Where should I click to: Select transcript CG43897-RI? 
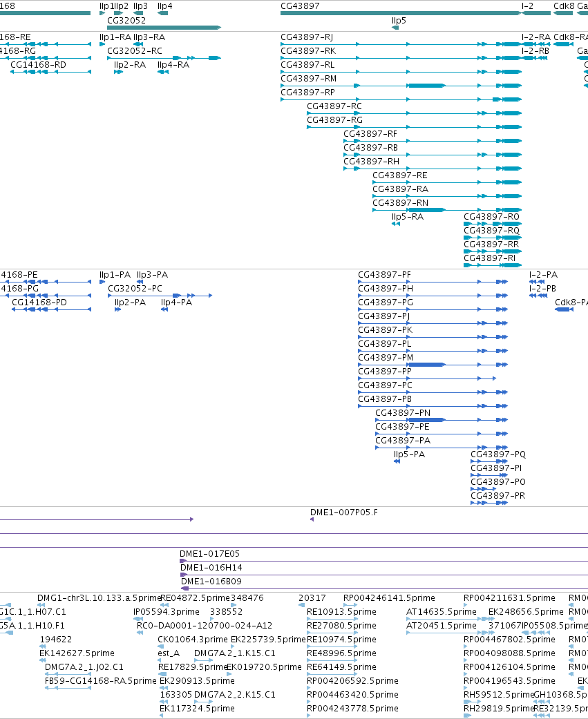click(490, 257)
